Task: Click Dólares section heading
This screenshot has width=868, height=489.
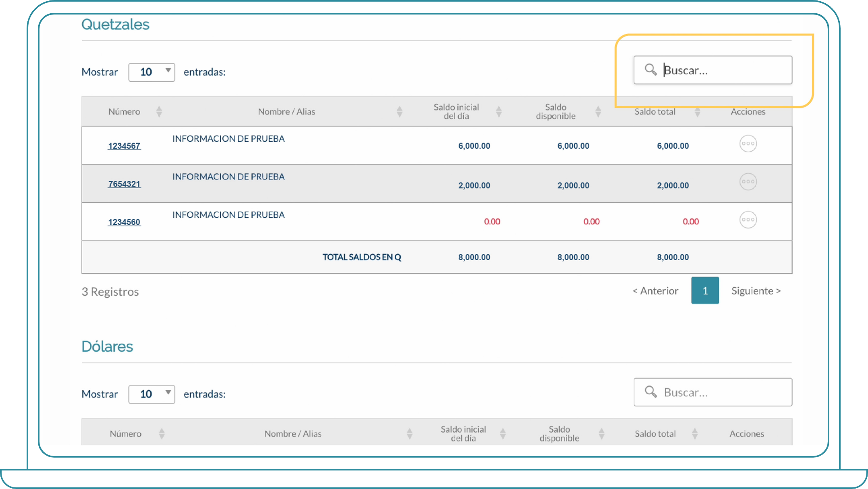Action: point(107,346)
